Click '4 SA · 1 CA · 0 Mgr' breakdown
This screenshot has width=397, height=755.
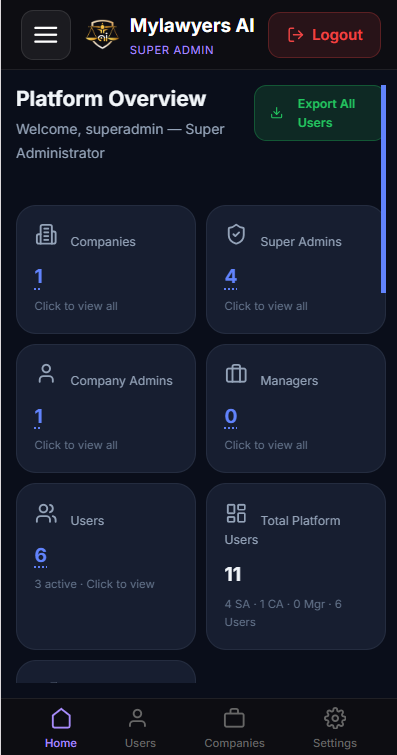[283, 613]
